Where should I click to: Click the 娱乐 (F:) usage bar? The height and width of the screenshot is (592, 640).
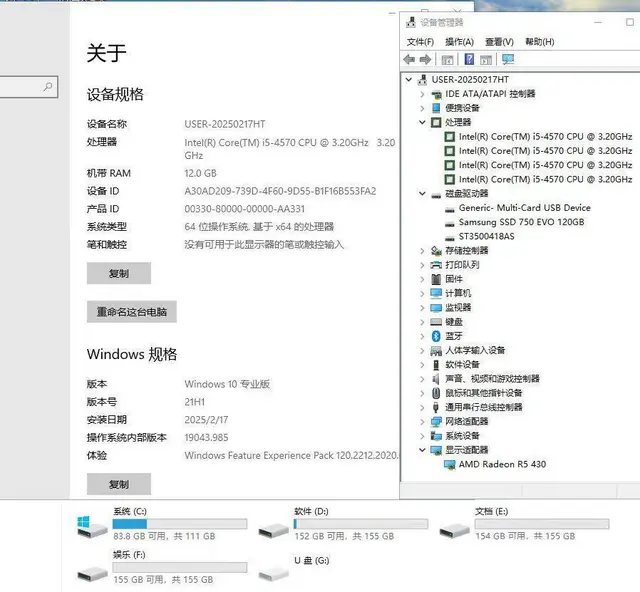(180, 568)
